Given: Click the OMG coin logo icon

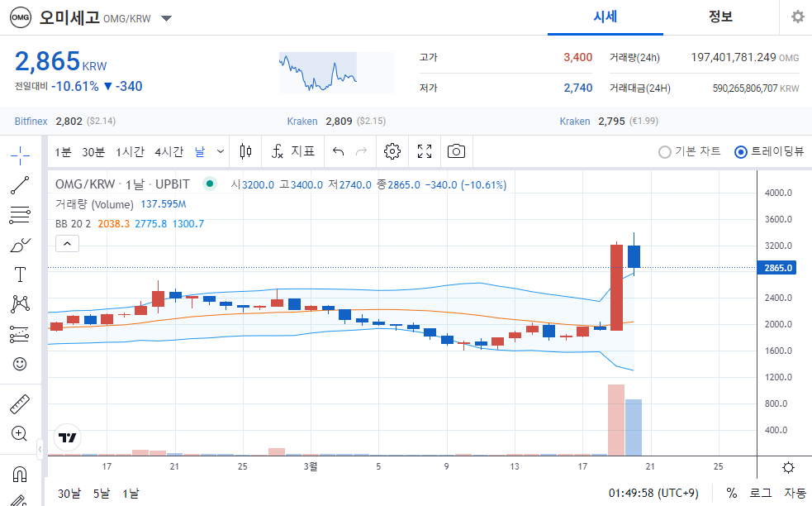Looking at the screenshot, I should [x=20, y=17].
